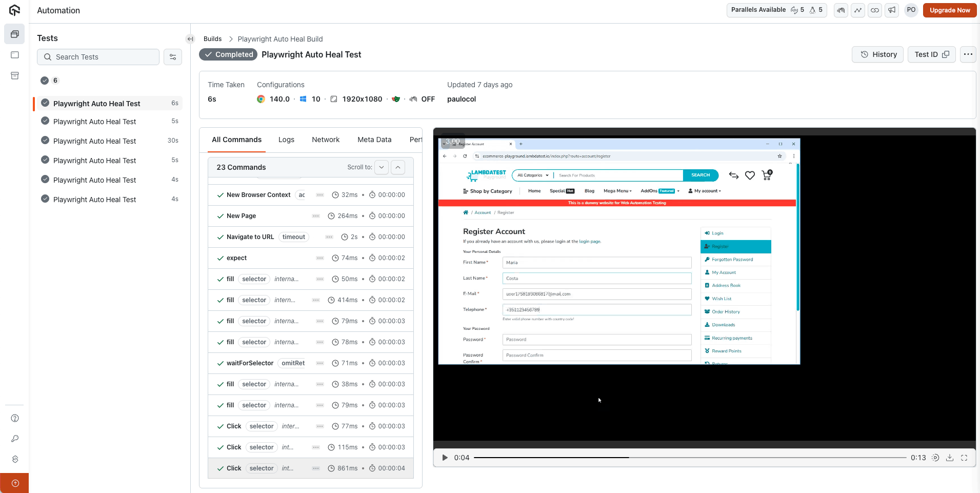Viewport: 980px width, 493px height.
Task: Switch to the Network tab
Action: point(325,140)
